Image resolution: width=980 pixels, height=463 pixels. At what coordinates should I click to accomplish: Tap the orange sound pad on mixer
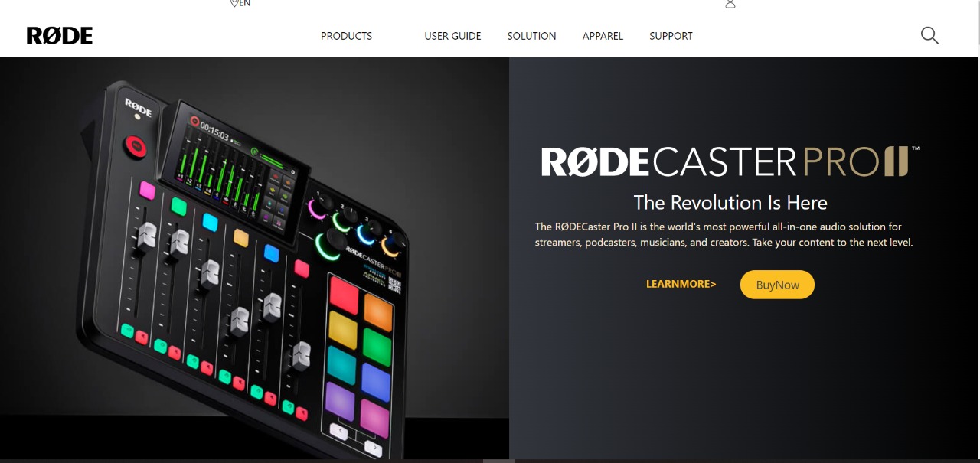point(378,311)
